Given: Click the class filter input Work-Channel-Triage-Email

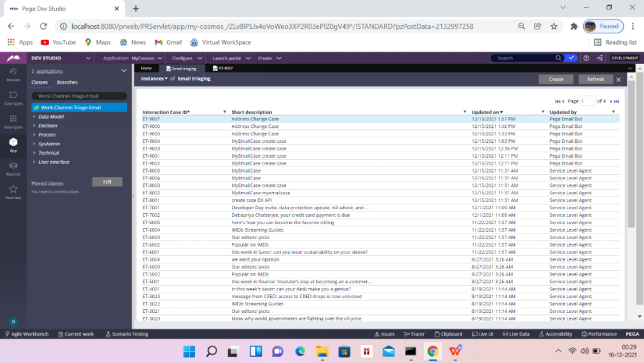Looking at the screenshot, I should click(80, 96).
